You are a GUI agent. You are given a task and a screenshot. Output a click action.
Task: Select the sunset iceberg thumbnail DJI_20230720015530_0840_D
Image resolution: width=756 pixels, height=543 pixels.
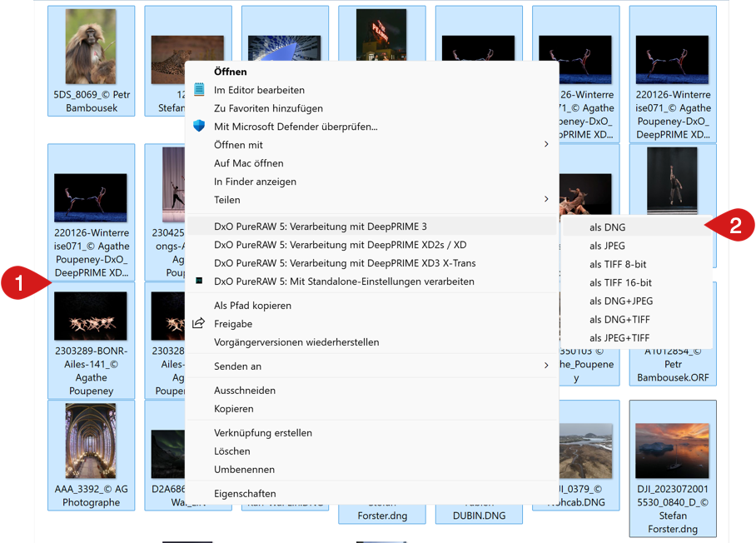pyautogui.click(x=672, y=451)
